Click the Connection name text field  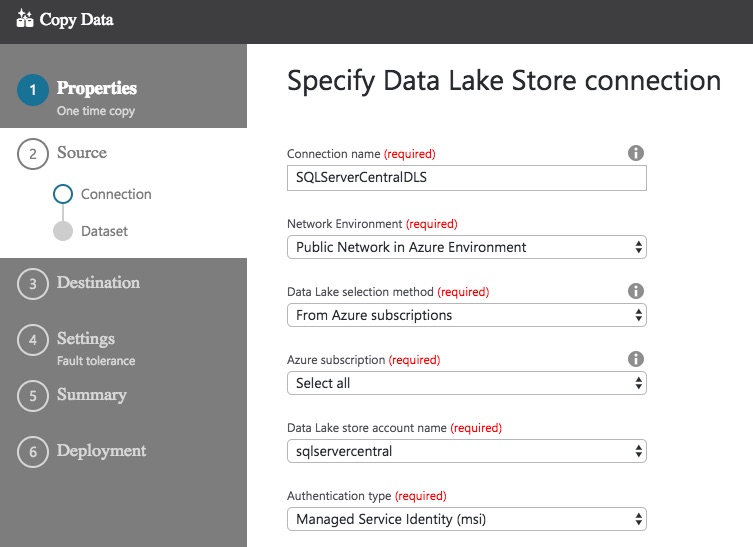coord(467,177)
